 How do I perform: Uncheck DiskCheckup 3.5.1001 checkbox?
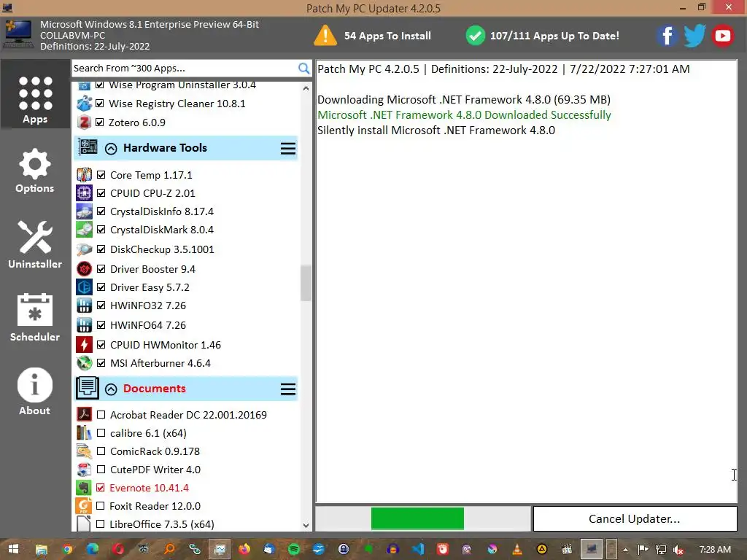[101, 249]
